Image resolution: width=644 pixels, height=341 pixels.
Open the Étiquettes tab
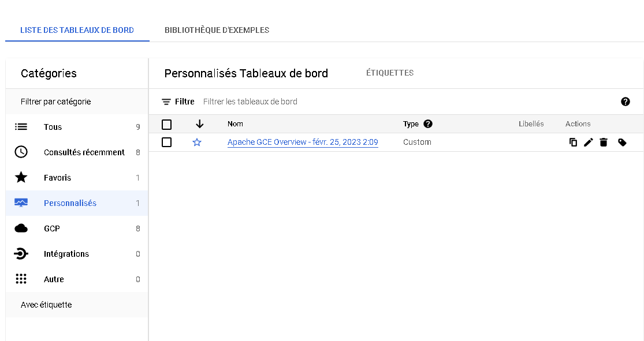(390, 73)
